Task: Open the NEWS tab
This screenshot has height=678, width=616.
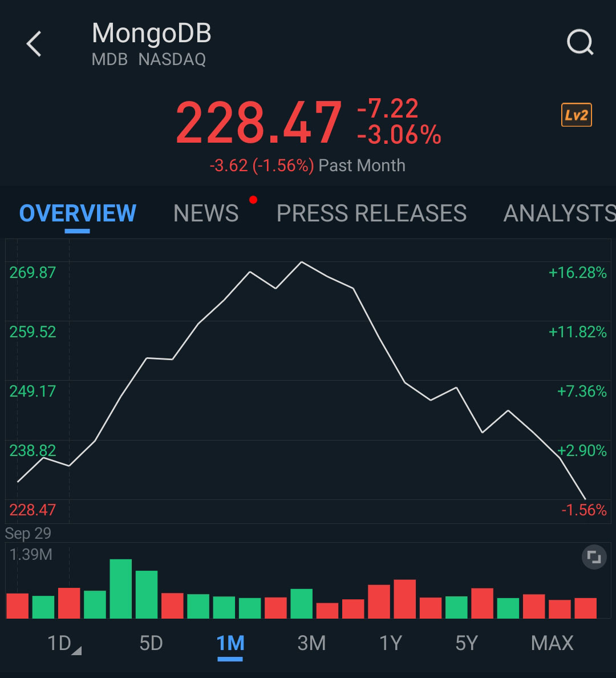Action: tap(206, 213)
